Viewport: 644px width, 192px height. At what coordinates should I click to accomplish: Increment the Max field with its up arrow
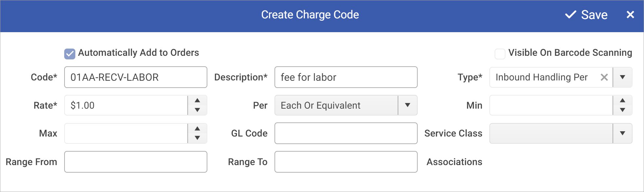[x=197, y=128]
